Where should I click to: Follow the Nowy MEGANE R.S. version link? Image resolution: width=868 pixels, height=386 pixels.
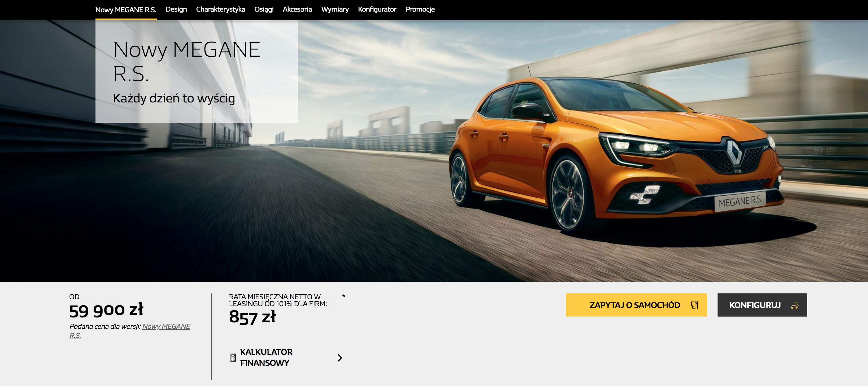tap(166, 326)
